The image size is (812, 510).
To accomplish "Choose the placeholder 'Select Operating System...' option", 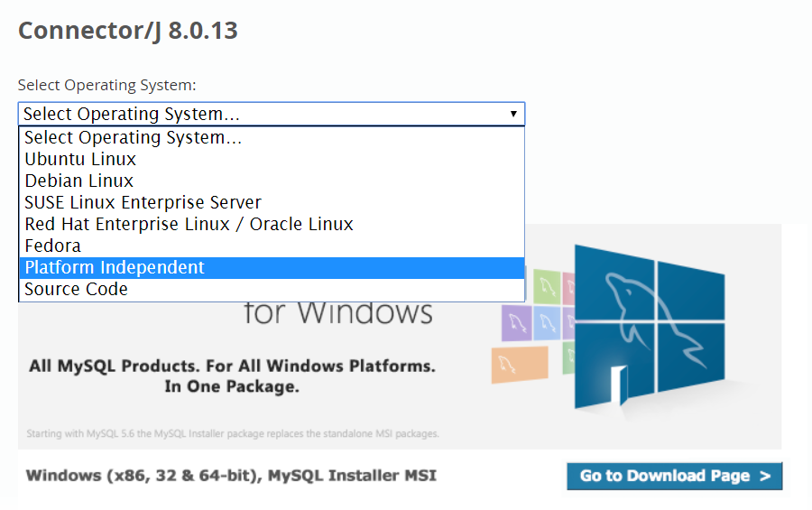I will click(272, 137).
